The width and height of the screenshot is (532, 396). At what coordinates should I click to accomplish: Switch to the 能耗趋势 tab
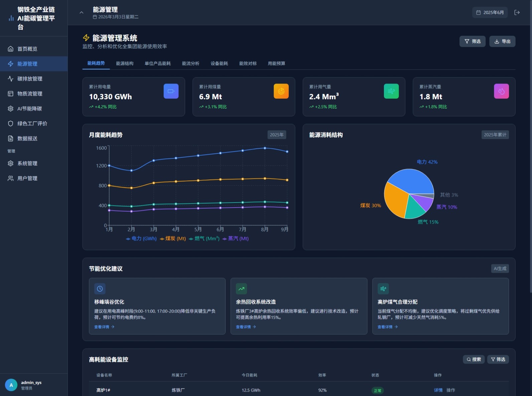(x=96, y=63)
